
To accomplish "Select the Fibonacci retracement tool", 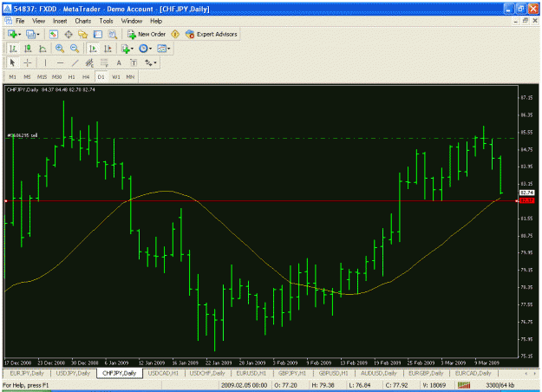I will [104, 63].
